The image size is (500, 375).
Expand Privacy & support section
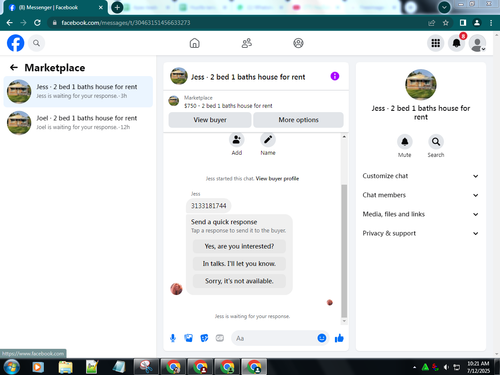pyautogui.click(x=420, y=233)
